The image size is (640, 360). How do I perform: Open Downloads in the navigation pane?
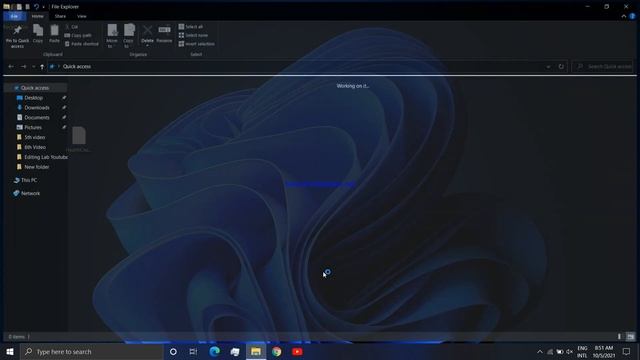pos(37,107)
